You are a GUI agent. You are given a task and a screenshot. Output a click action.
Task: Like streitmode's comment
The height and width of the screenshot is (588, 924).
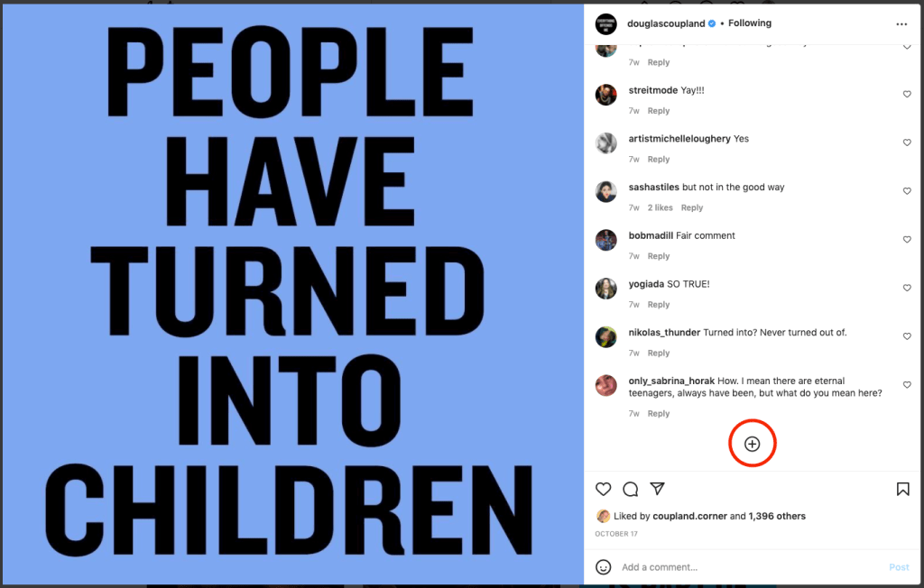907,95
